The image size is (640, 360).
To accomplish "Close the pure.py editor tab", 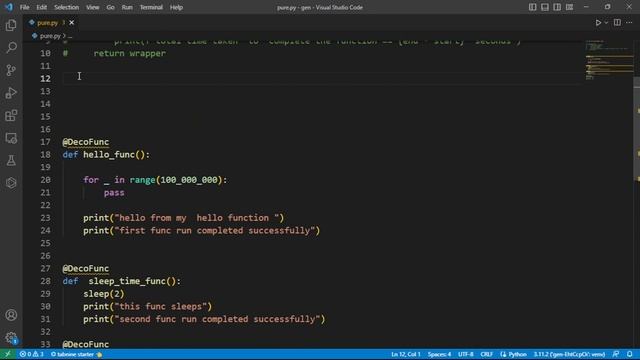I will (71, 23).
